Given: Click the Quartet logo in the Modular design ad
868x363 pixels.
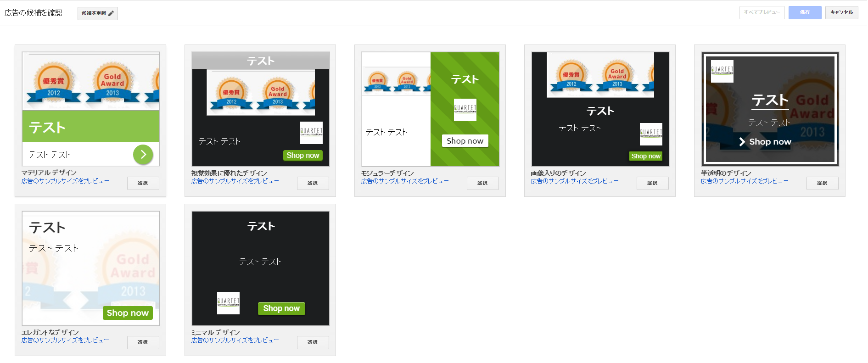Looking at the screenshot, I should click(x=465, y=110).
